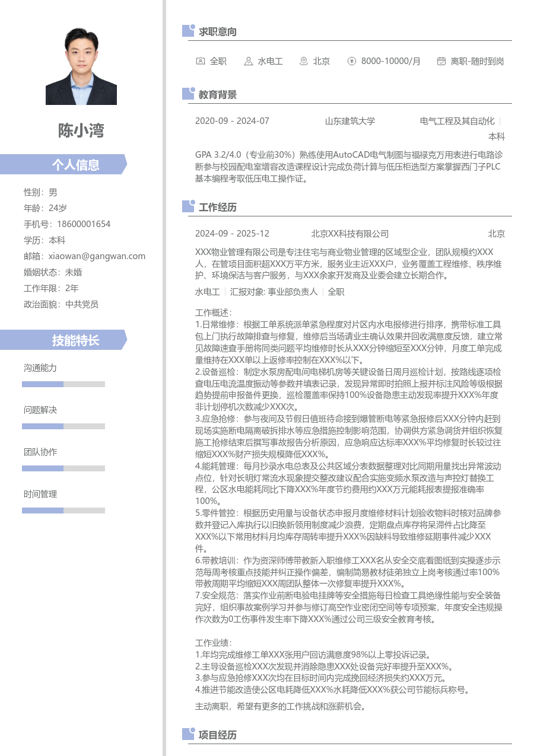Click the 年龄:24岁 line

tap(45, 208)
